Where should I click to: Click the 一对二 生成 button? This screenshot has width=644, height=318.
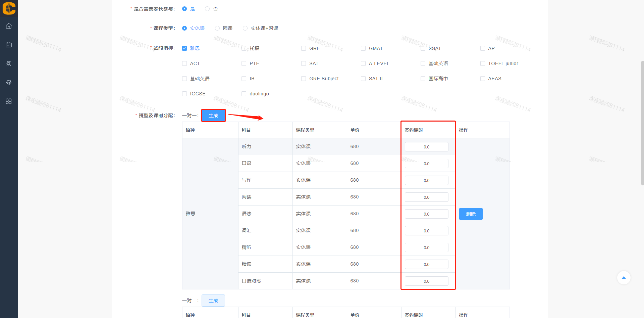click(x=213, y=301)
